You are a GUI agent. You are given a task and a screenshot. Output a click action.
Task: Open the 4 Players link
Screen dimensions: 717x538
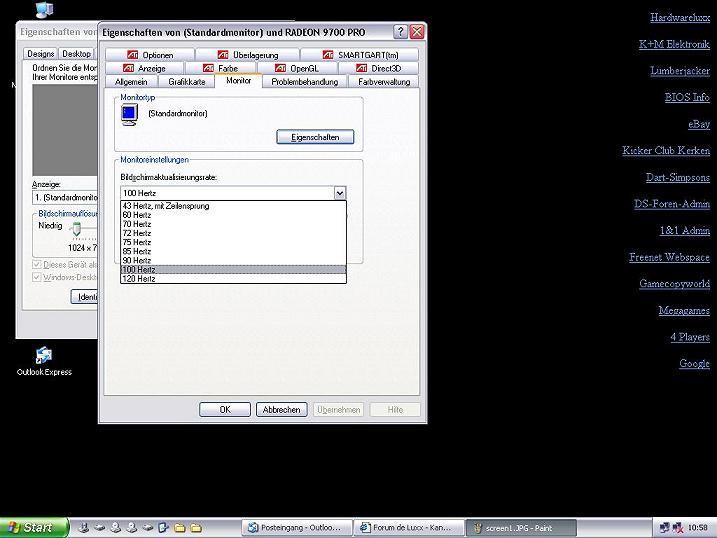click(690, 337)
